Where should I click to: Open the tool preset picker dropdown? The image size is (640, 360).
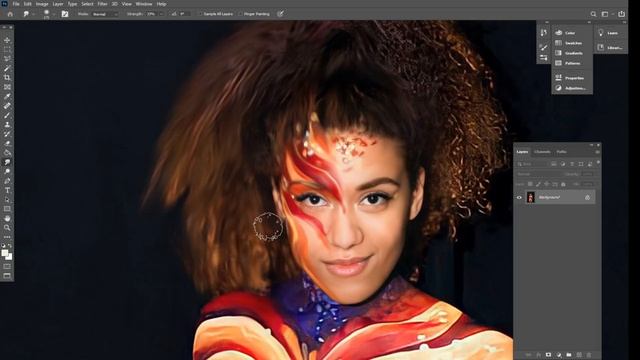click(33, 14)
